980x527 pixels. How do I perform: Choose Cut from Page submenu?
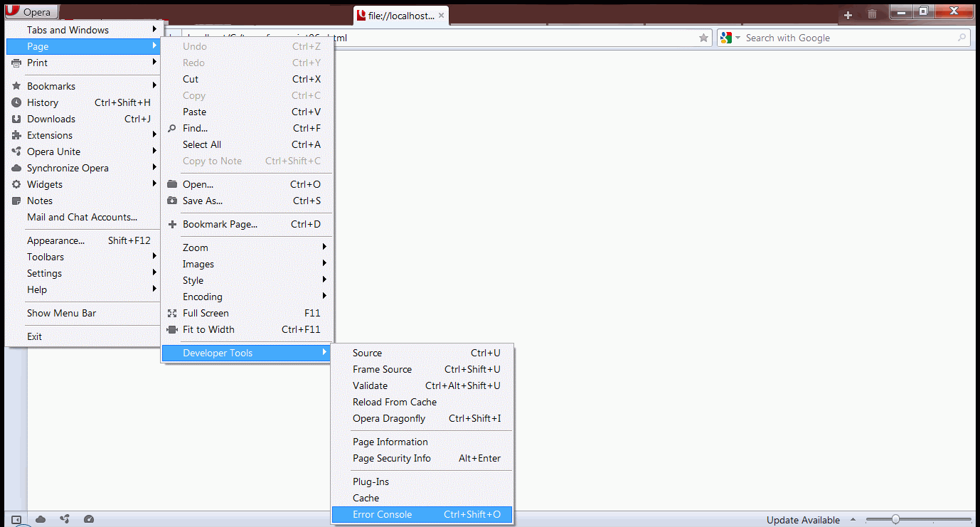click(247, 79)
